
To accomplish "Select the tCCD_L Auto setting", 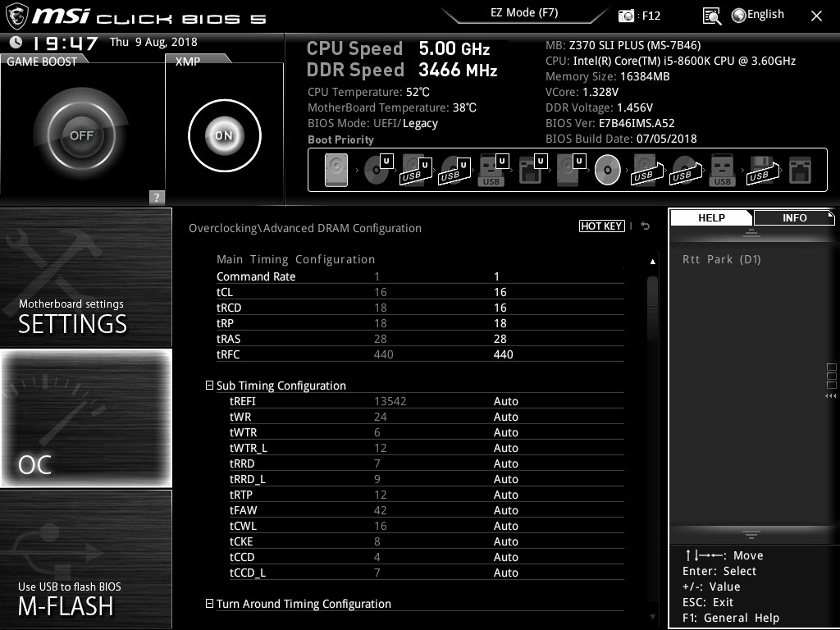I will click(x=505, y=572).
